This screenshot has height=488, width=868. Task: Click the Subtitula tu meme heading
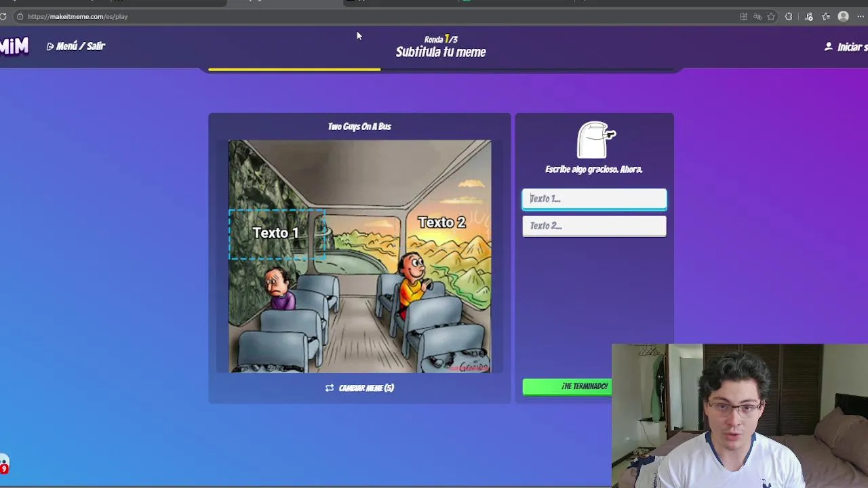(x=441, y=52)
